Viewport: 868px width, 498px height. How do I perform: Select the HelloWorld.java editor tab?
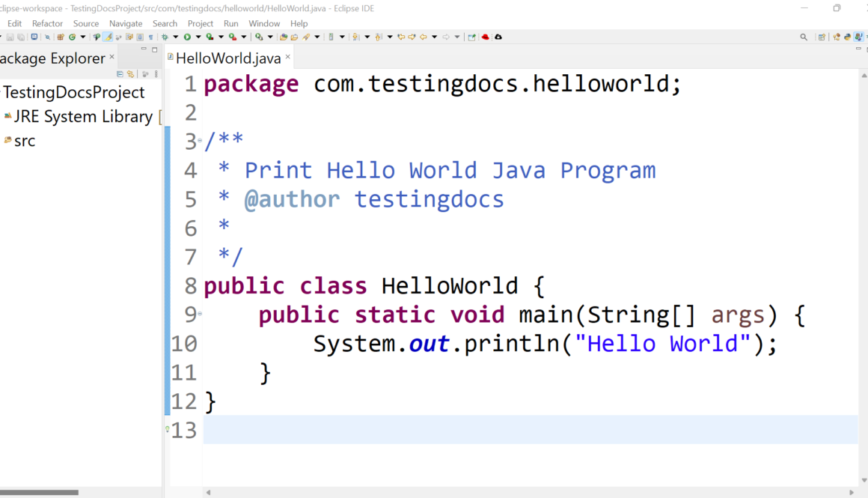pyautogui.click(x=228, y=58)
